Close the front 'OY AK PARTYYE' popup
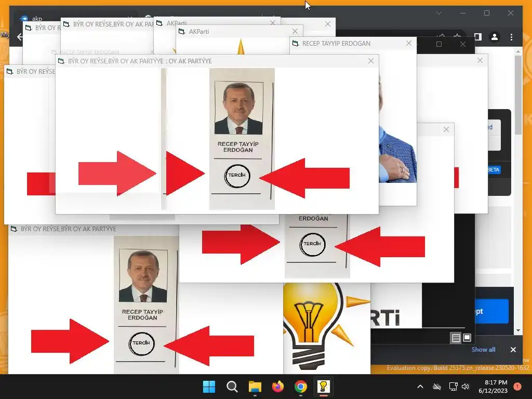The image size is (532, 399). pos(371,61)
